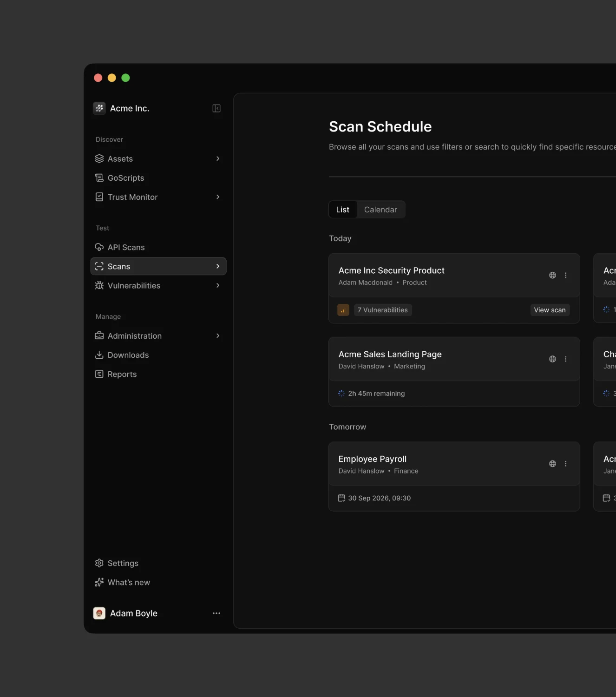The height and width of the screenshot is (697, 616).
Task: Click the Reports document icon
Action: pos(99,374)
